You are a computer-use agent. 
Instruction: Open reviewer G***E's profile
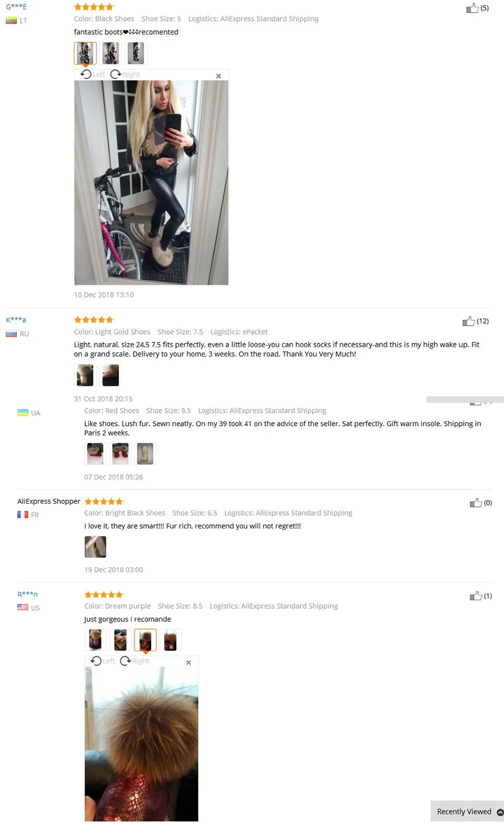click(x=16, y=7)
